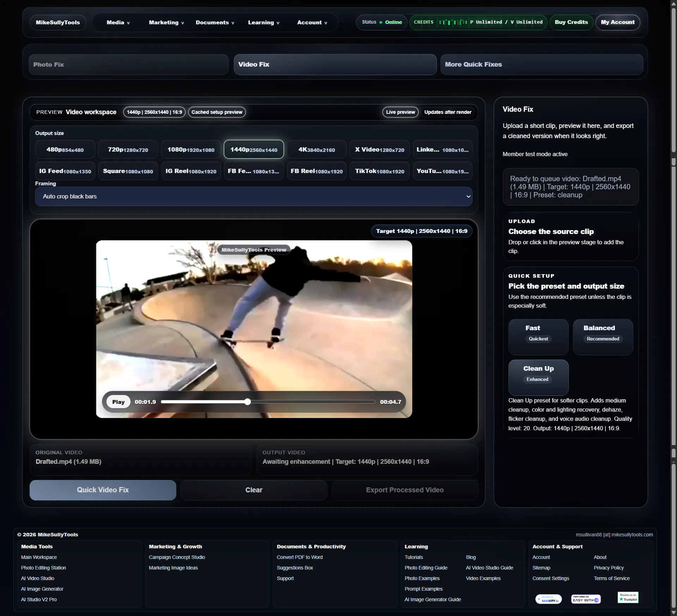Click the footer contact email address
677x616 pixels.
coord(614,535)
